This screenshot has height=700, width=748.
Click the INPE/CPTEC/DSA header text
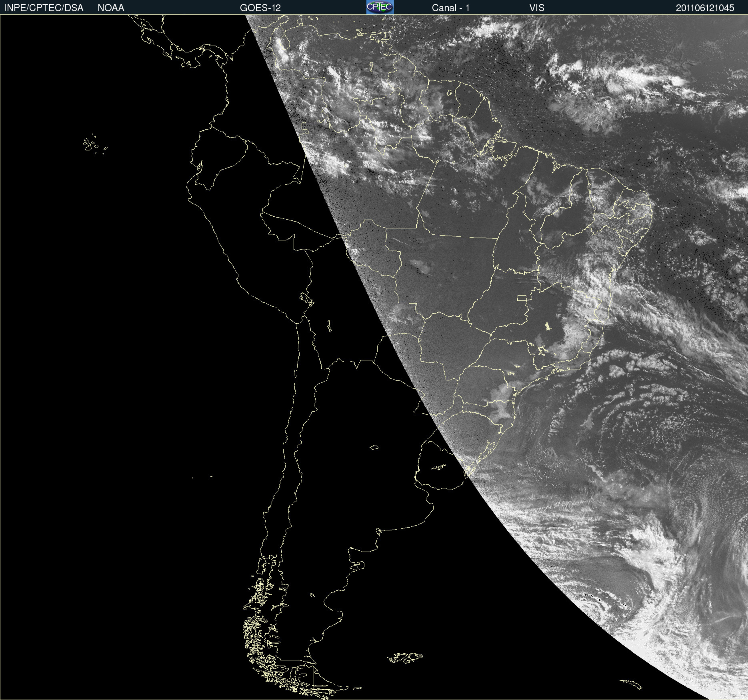44,8
